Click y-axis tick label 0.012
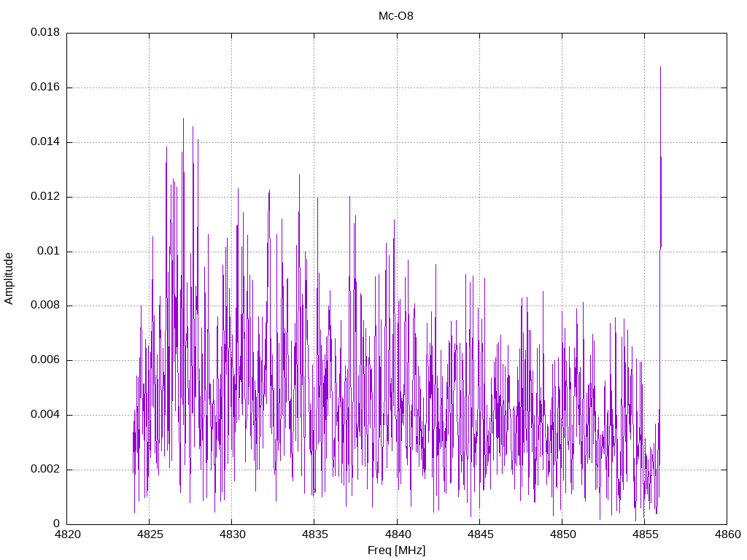 pos(45,196)
